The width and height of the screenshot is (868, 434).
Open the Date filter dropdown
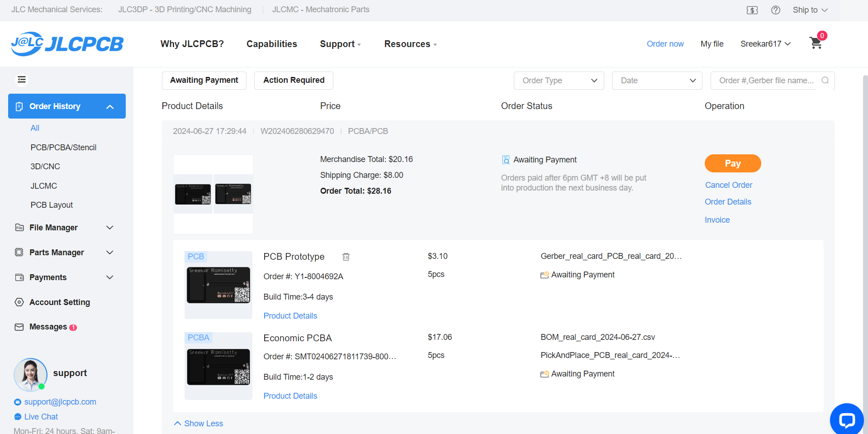(657, 81)
